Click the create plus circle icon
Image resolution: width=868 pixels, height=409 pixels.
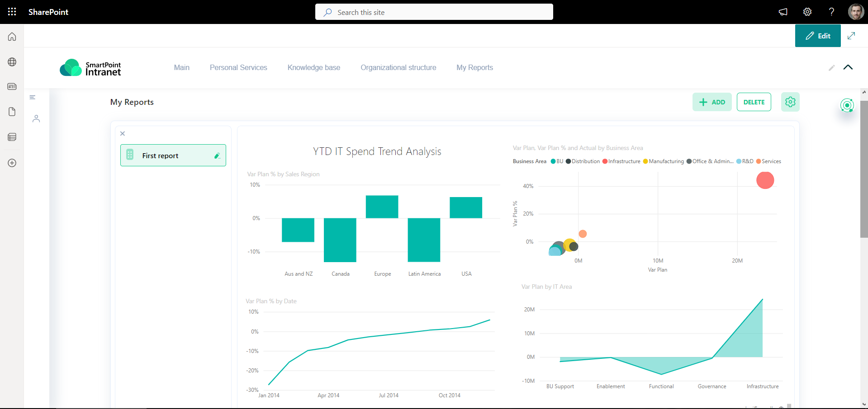tap(12, 163)
